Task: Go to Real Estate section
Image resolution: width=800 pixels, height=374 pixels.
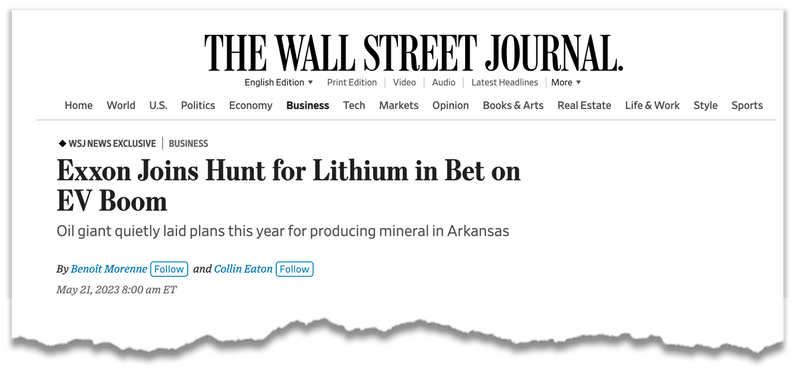Action: pos(584,105)
